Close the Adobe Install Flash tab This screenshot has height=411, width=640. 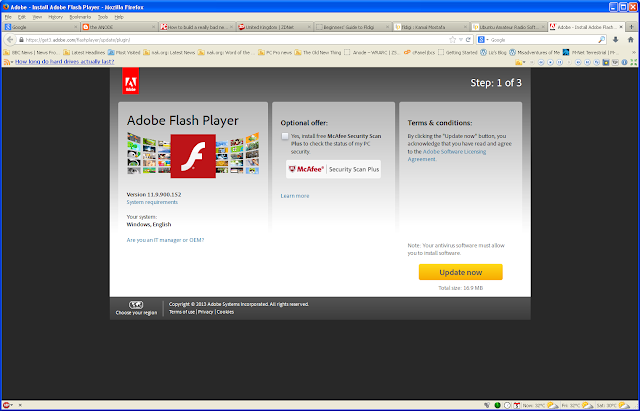pos(621,27)
